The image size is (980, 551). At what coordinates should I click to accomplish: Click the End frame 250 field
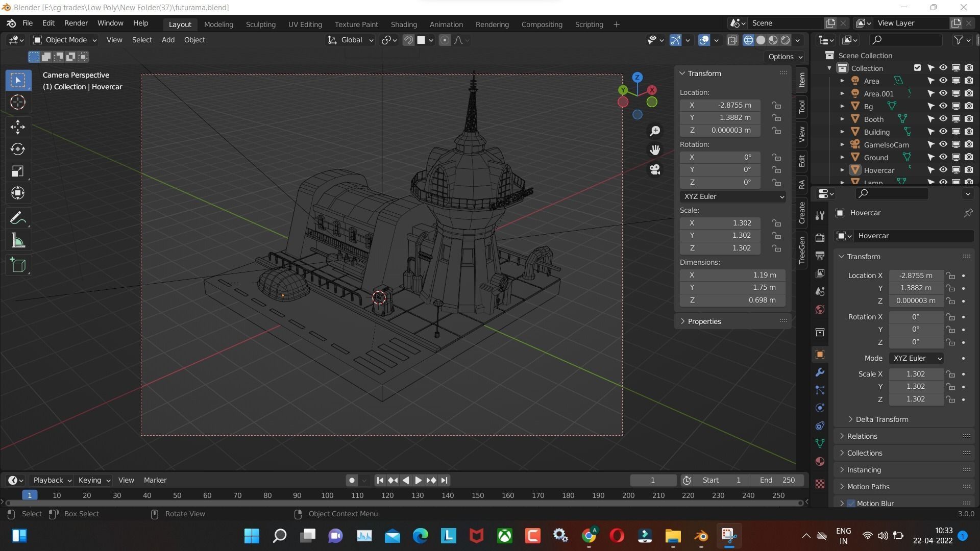[x=777, y=480]
